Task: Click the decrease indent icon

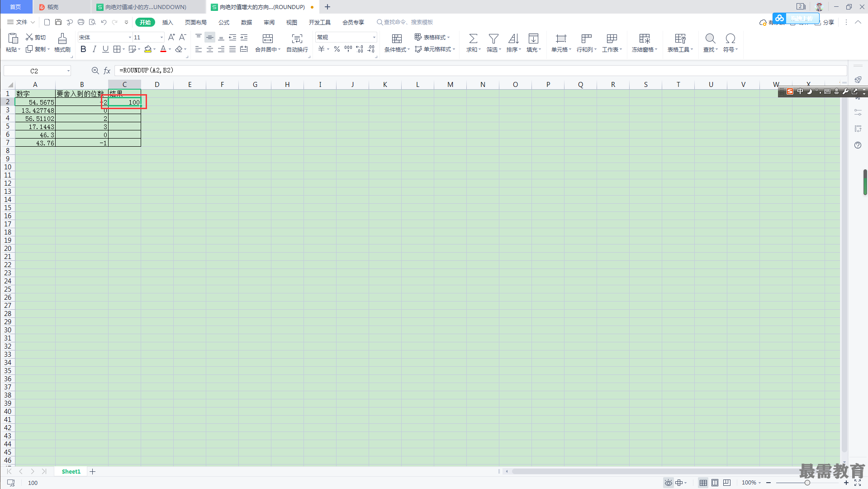Action: point(232,37)
